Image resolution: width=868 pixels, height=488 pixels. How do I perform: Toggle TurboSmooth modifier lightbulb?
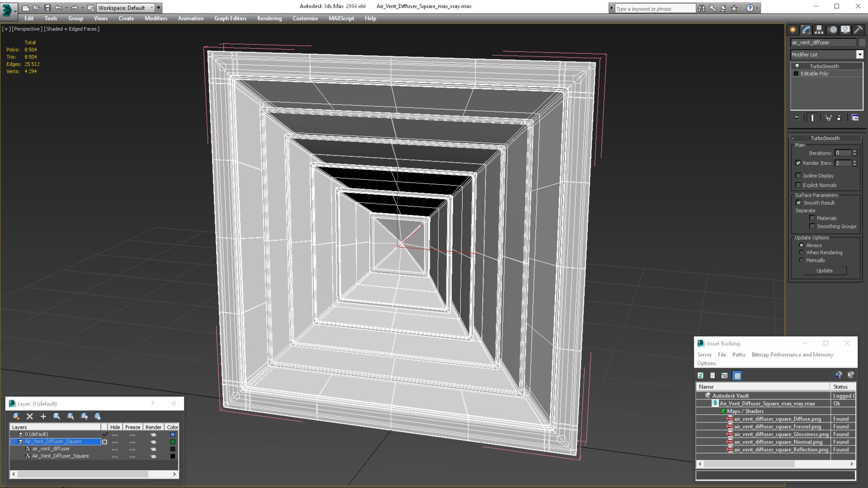pyautogui.click(x=797, y=66)
